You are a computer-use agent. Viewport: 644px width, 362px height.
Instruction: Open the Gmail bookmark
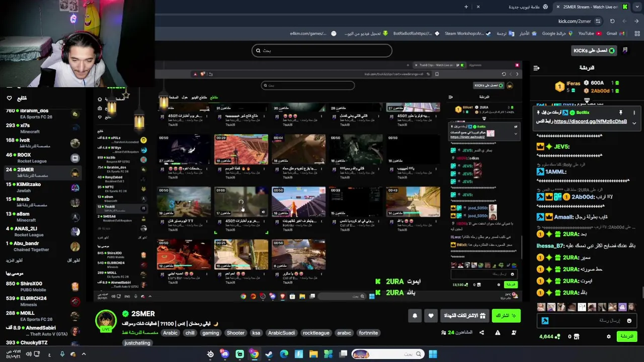click(615, 34)
